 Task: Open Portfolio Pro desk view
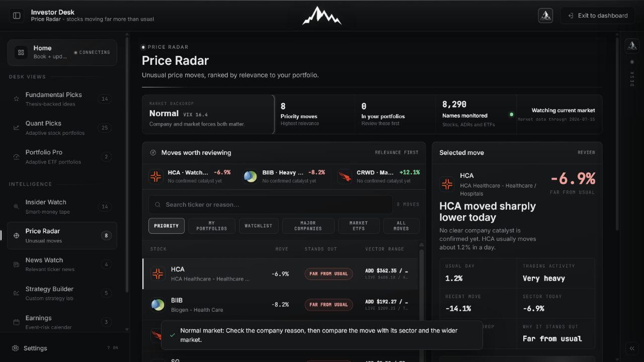(x=62, y=156)
